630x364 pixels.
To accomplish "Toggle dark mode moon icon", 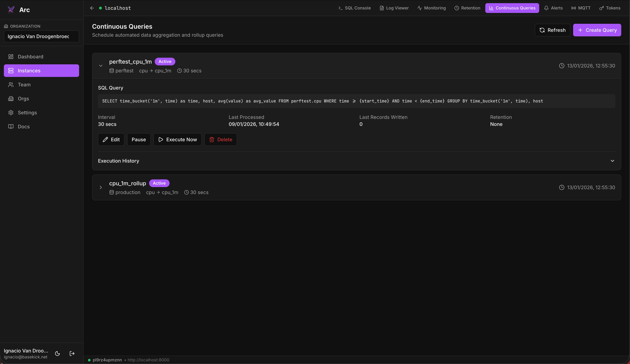I will [57, 354].
